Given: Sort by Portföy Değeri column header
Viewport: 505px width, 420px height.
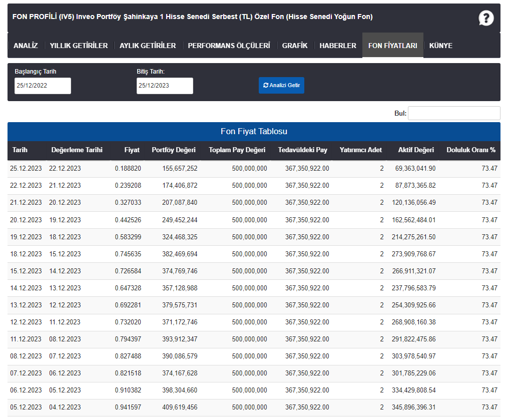Looking at the screenshot, I should click(174, 150).
